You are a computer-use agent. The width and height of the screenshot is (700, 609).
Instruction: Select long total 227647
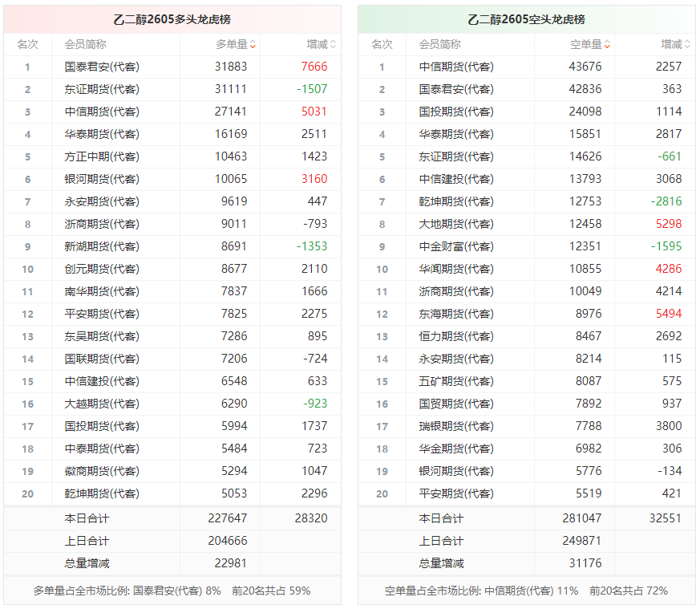227,518
